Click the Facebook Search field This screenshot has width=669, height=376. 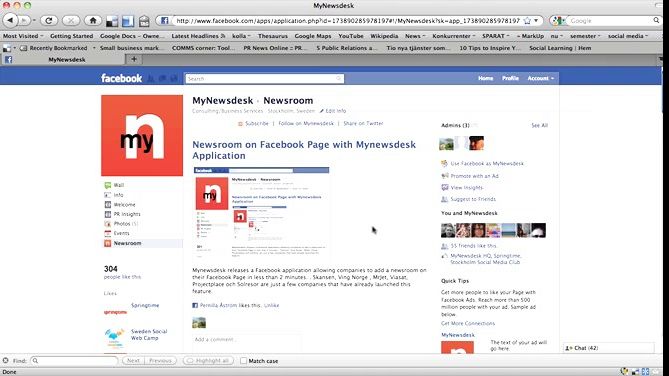point(264,79)
